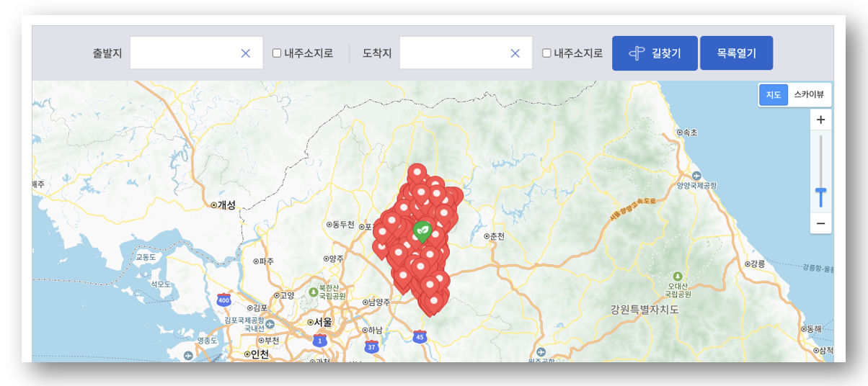Click the 길찾기 button
The width and height of the screenshot is (868, 386).
tap(655, 53)
